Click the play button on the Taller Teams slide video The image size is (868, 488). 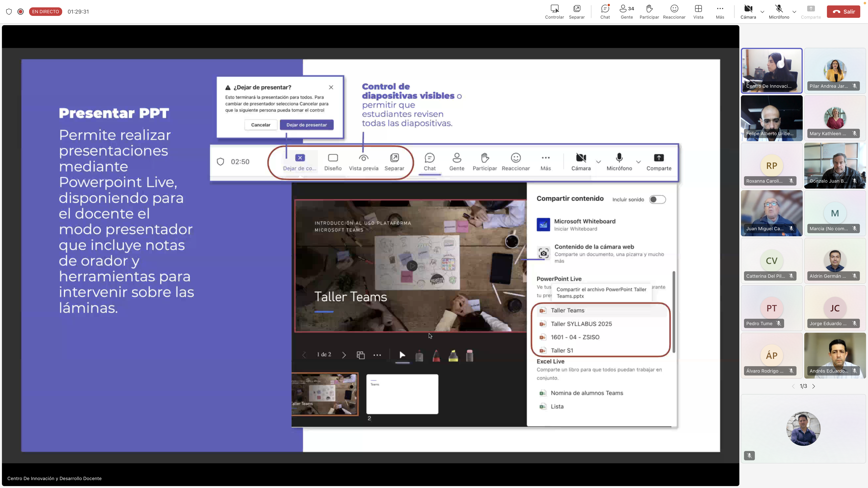[x=412, y=266]
